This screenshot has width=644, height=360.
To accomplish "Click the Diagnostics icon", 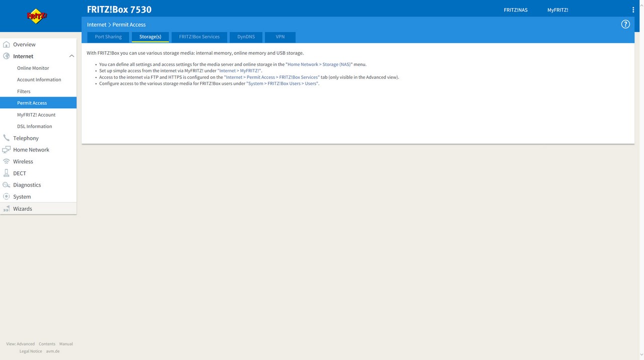I will [x=6, y=185].
